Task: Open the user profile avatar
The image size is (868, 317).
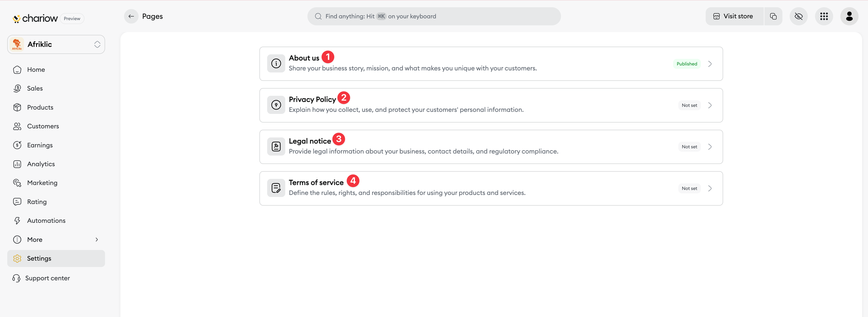Action: click(849, 16)
